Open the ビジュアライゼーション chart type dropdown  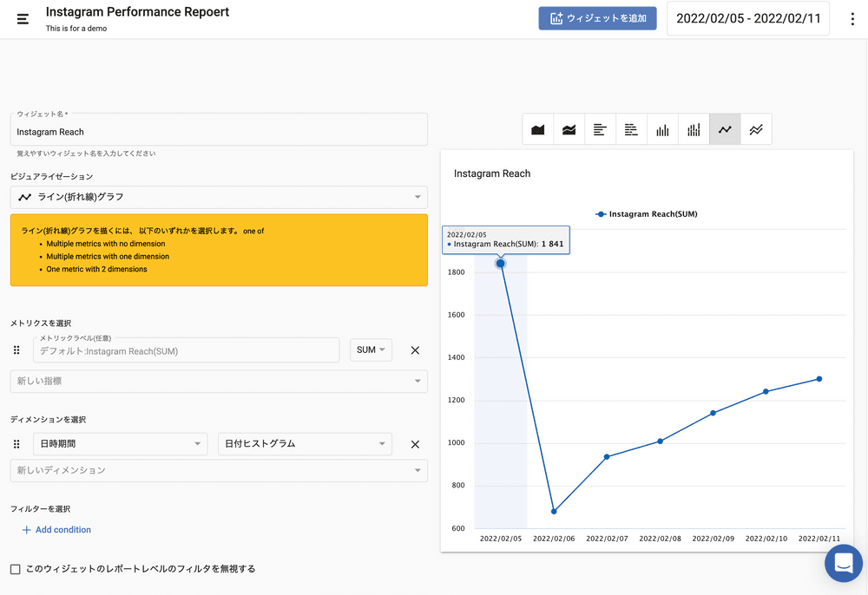point(219,197)
